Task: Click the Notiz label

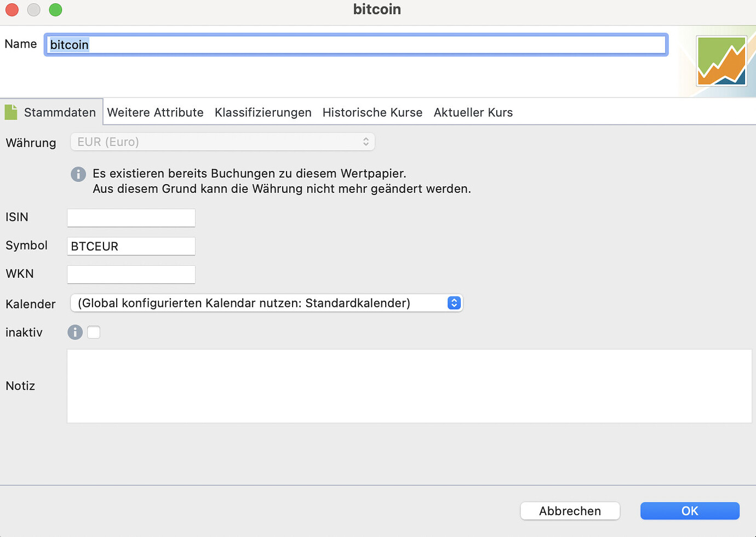Action: coord(20,386)
